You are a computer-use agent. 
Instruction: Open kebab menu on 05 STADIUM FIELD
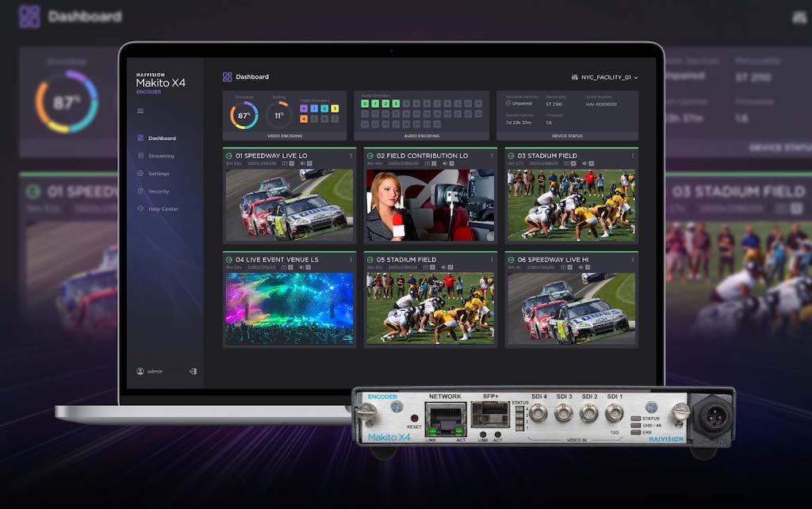tap(492, 259)
